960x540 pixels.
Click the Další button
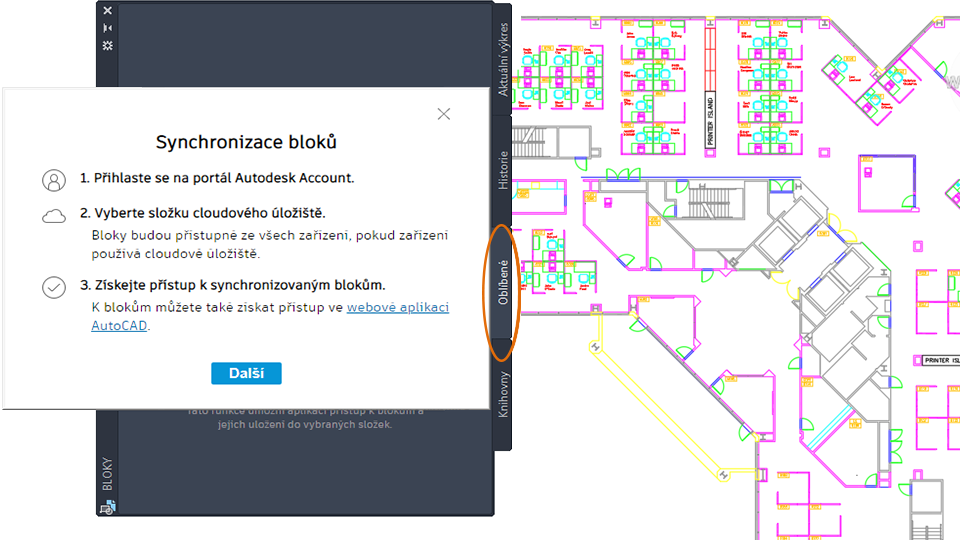(x=246, y=373)
